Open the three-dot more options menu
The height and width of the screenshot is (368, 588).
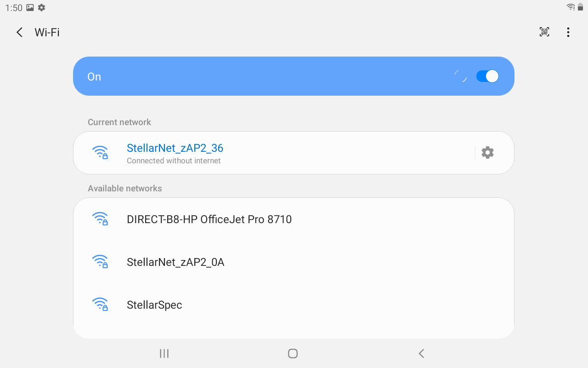click(568, 32)
